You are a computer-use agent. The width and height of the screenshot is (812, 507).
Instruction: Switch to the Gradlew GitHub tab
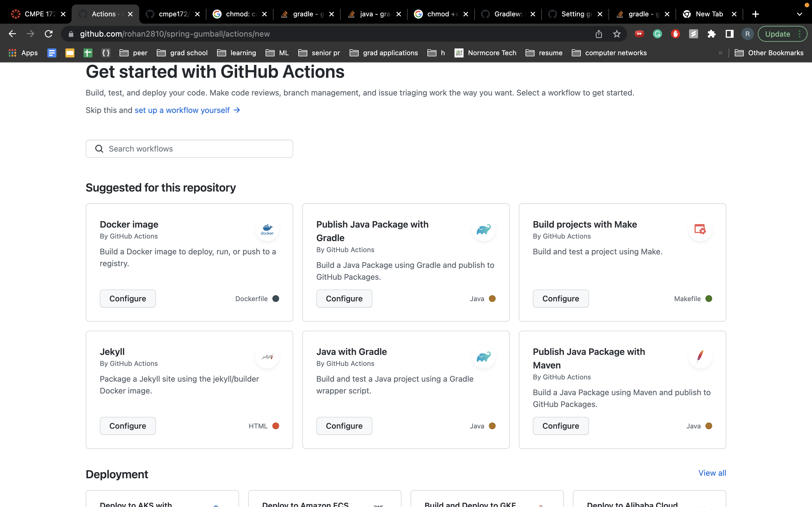[508, 14]
